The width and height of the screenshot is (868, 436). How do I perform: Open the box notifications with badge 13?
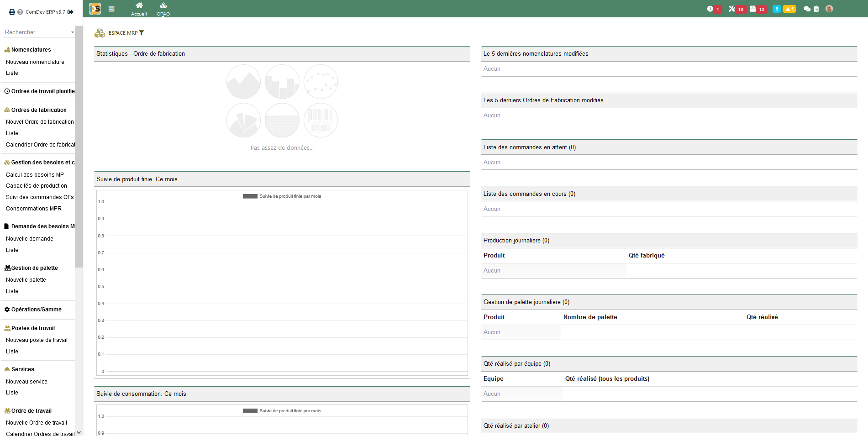758,9
